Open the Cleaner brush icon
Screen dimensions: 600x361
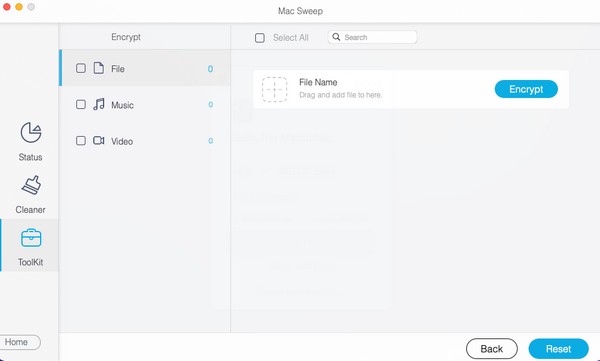pos(31,185)
